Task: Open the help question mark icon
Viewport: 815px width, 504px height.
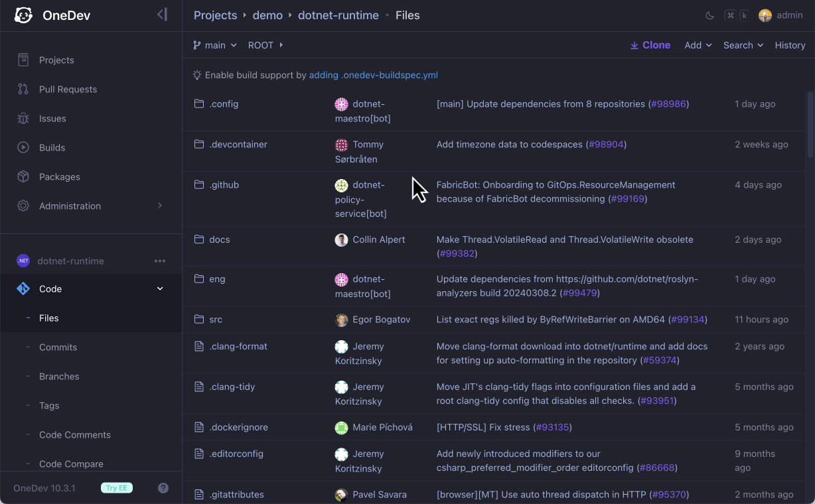Action: pos(163,487)
